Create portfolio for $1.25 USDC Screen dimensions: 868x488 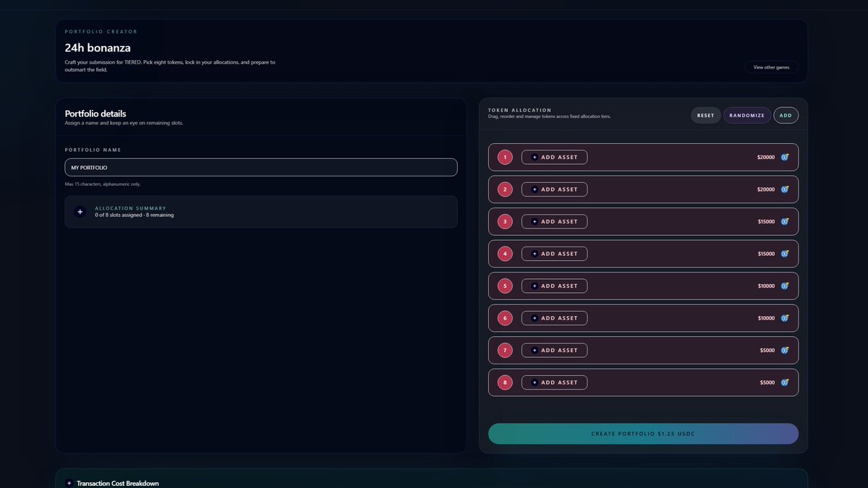643,434
